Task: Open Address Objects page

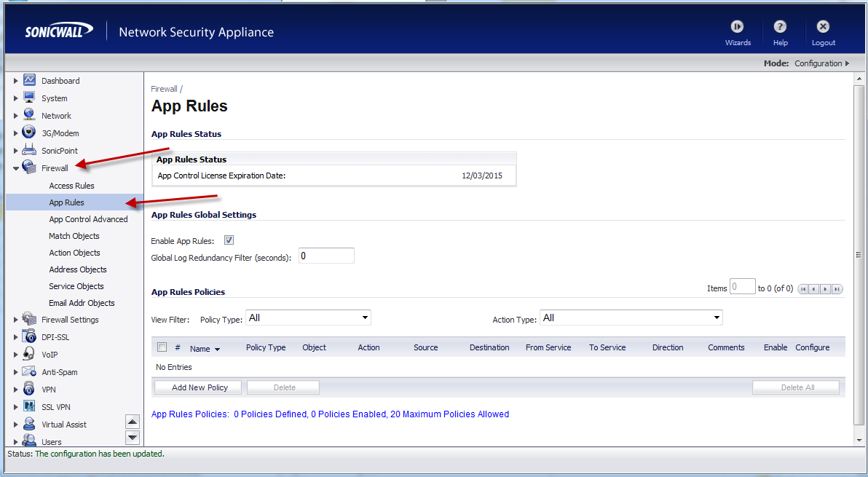Action: click(77, 269)
